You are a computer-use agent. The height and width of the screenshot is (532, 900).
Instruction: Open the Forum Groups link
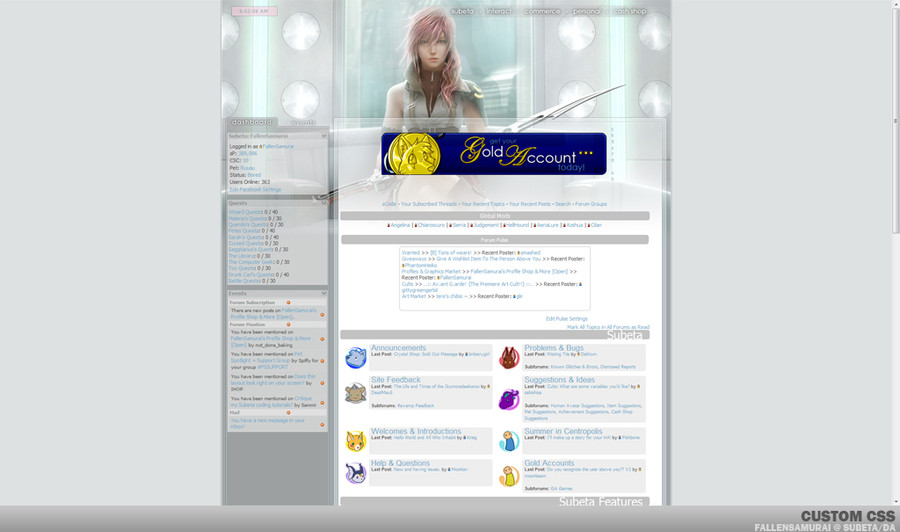point(591,204)
